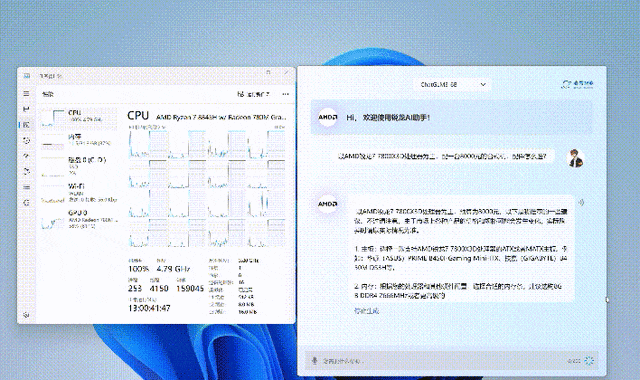Image resolution: width=640 pixels, height=380 pixels.
Task: Click the send spinner icon in chat input
Action: pos(589,361)
